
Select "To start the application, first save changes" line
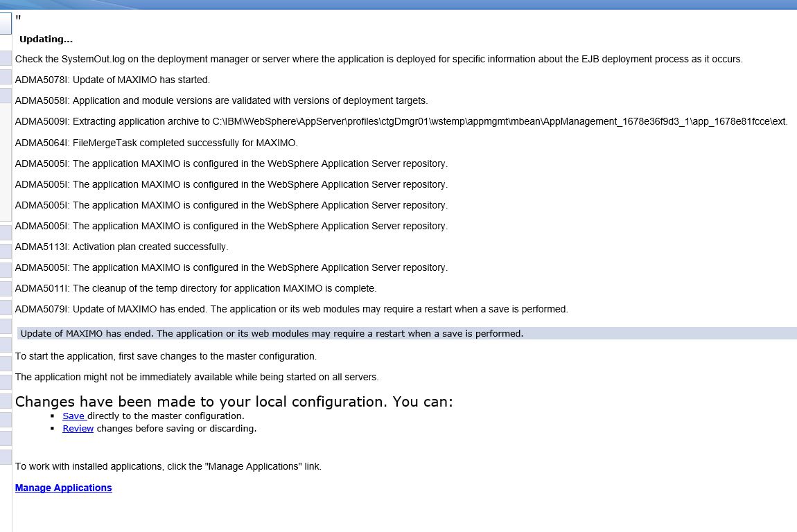[166, 357]
